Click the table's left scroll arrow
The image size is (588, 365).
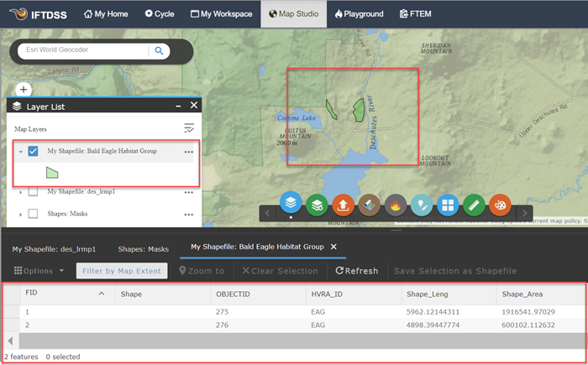coord(10,341)
